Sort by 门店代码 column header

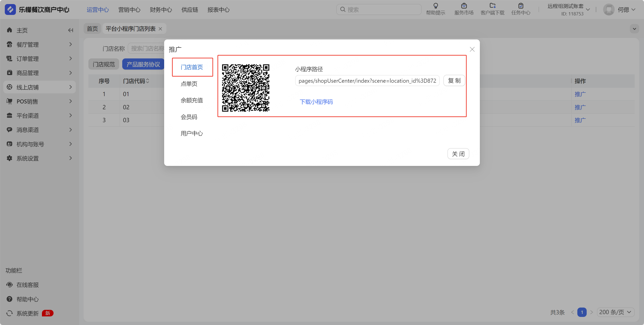136,81
